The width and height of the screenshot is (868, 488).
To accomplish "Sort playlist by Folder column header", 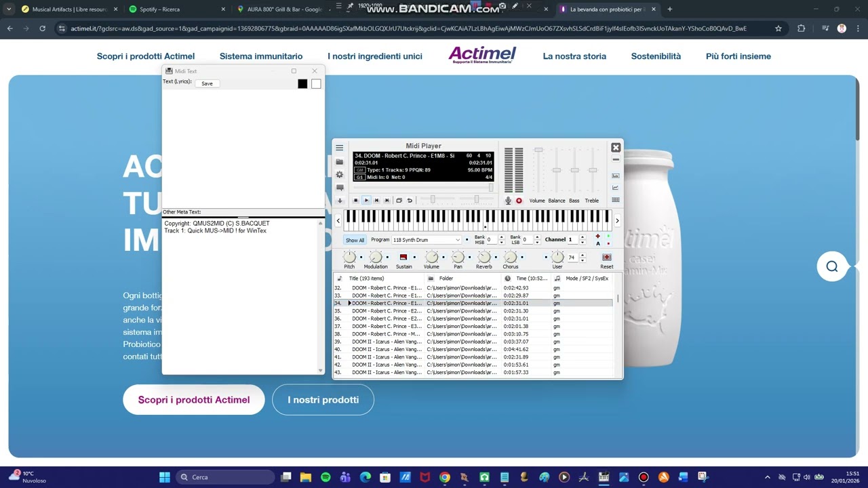I will click(x=464, y=279).
